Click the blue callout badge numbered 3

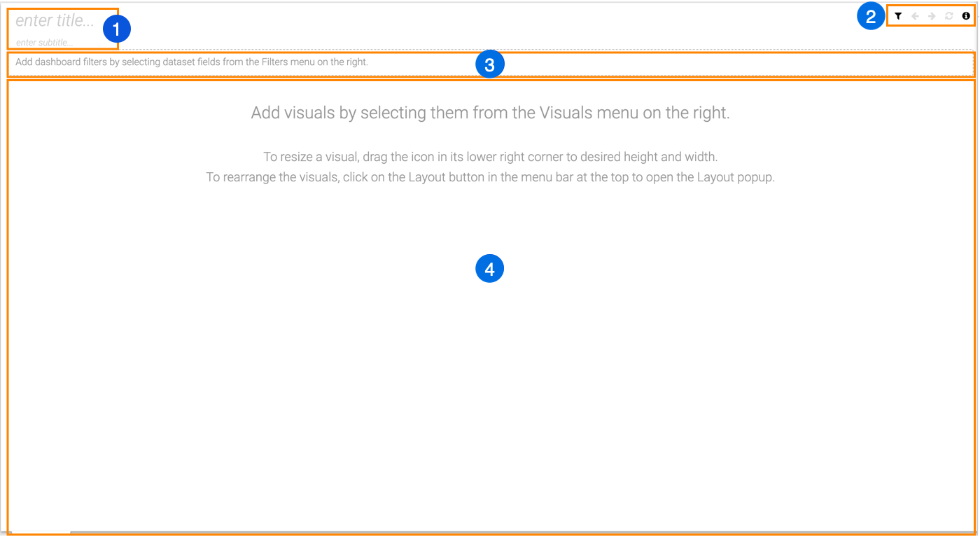pos(489,65)
